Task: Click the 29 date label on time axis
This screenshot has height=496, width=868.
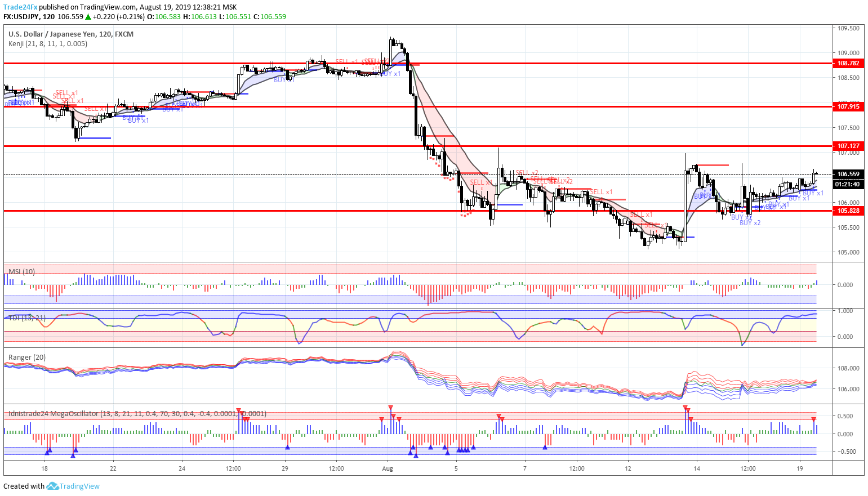Action: pos(285,468)
